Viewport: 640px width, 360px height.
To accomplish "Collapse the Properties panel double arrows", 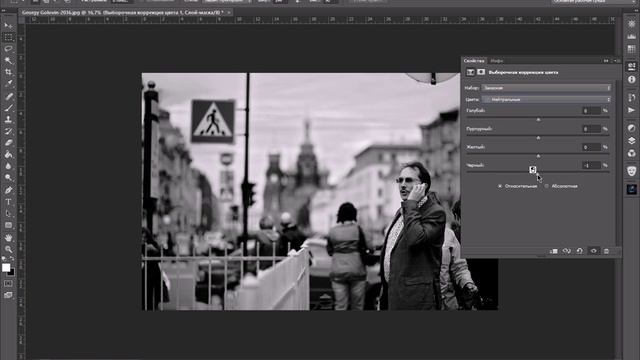I will (x=606, y=61).
